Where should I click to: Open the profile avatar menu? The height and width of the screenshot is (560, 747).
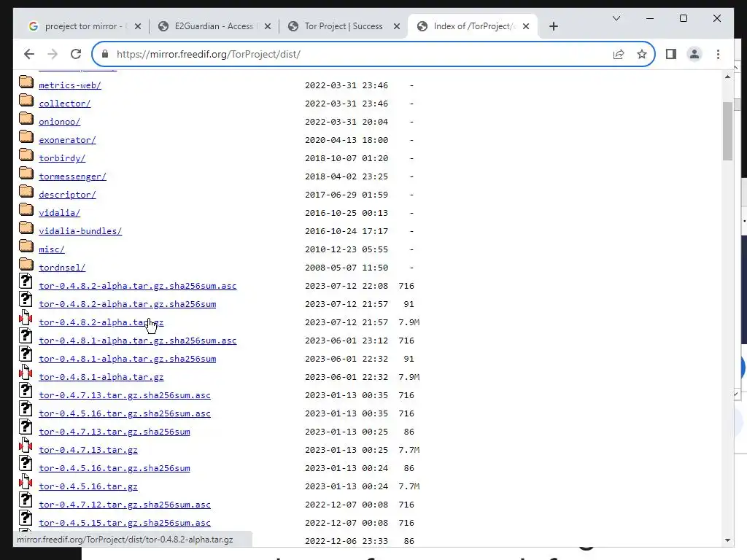(x=694, y=54)
